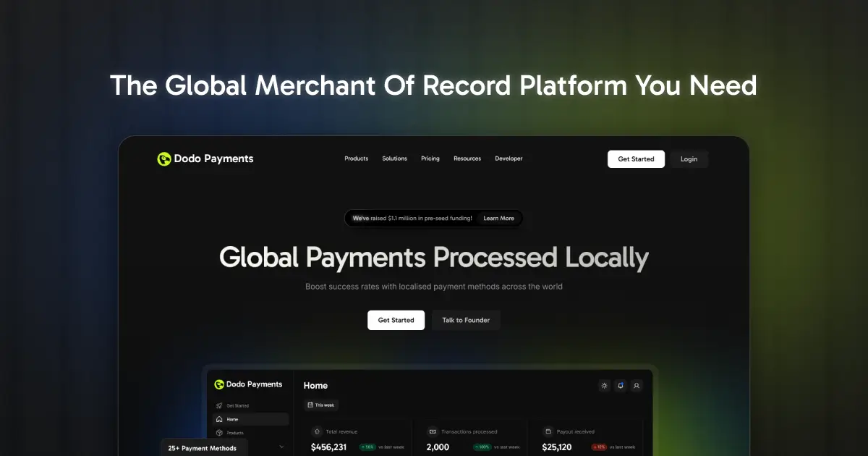868x456 pixels.
Task: Click the green Dodo Payments logo swatch
Action: point(163,159)
